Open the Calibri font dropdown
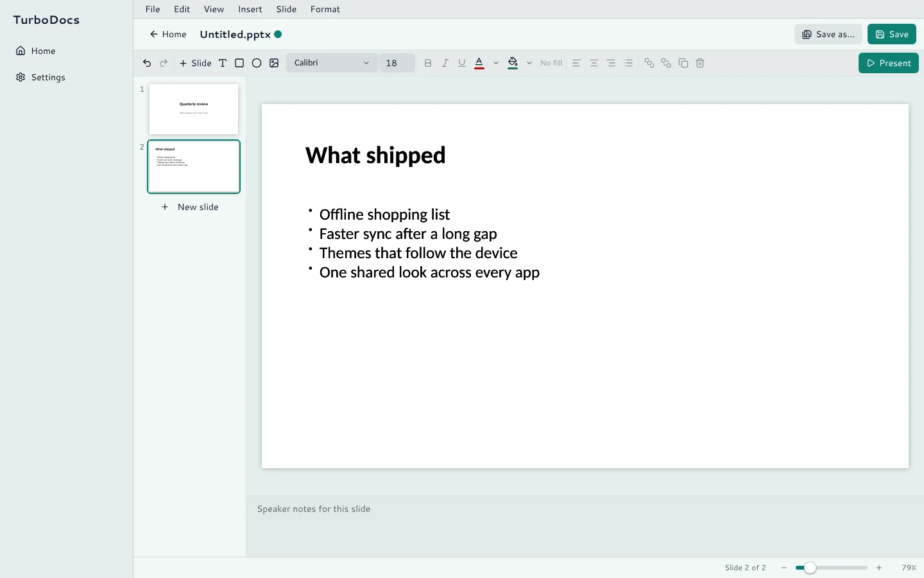This screenshot has height=578, width=924. coord(332,63)
